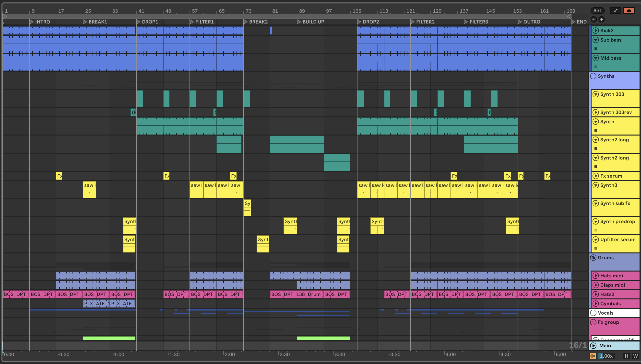Image resolution: width=641 pixels, height=364 pixels.
Task: Unfold the Fx serum track
Action: 595,176
